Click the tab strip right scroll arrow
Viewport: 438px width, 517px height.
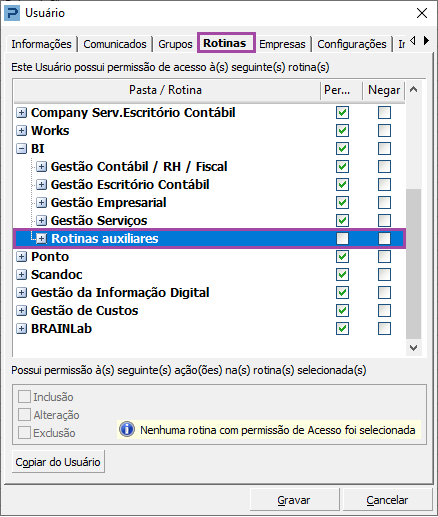click(426, 41)
